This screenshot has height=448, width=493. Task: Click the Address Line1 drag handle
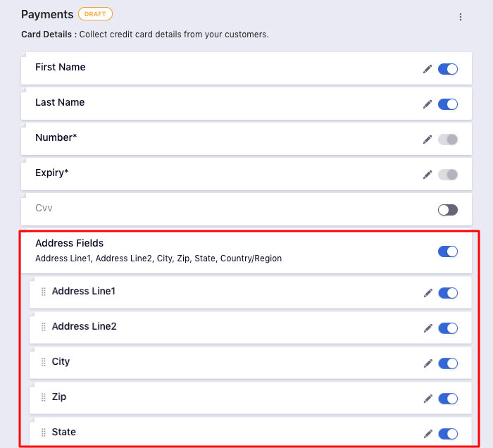[44, 292]
